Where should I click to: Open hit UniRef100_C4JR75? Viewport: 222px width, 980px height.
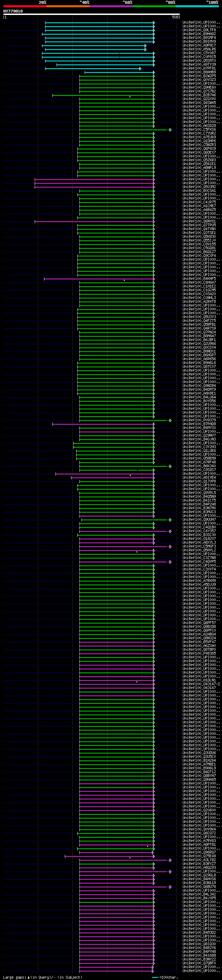click(199, 202)
